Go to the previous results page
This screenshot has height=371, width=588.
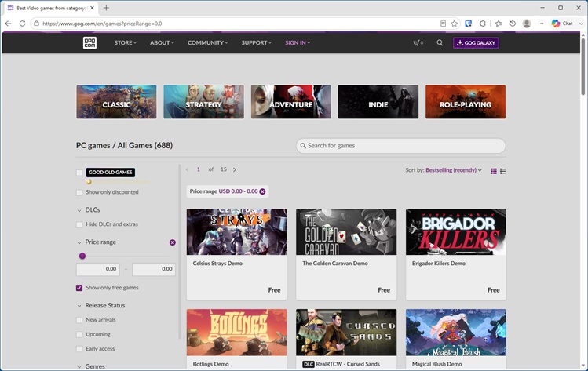pyautogui.click(x=188, y=169)
